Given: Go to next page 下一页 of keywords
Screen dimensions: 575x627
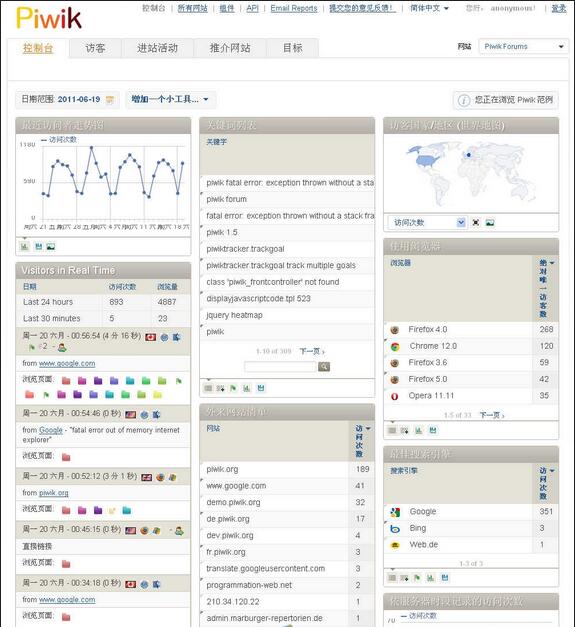Looking at the screenshot, I should coord(312,351).
